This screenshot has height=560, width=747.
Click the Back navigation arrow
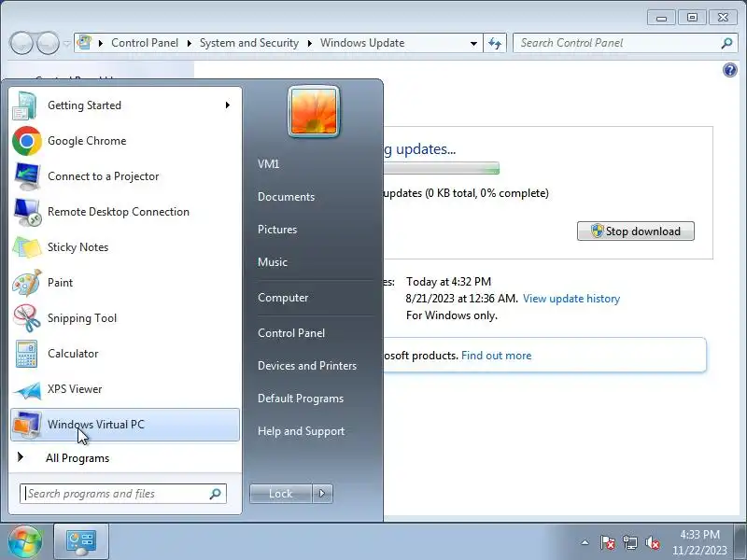coord(21,43)
